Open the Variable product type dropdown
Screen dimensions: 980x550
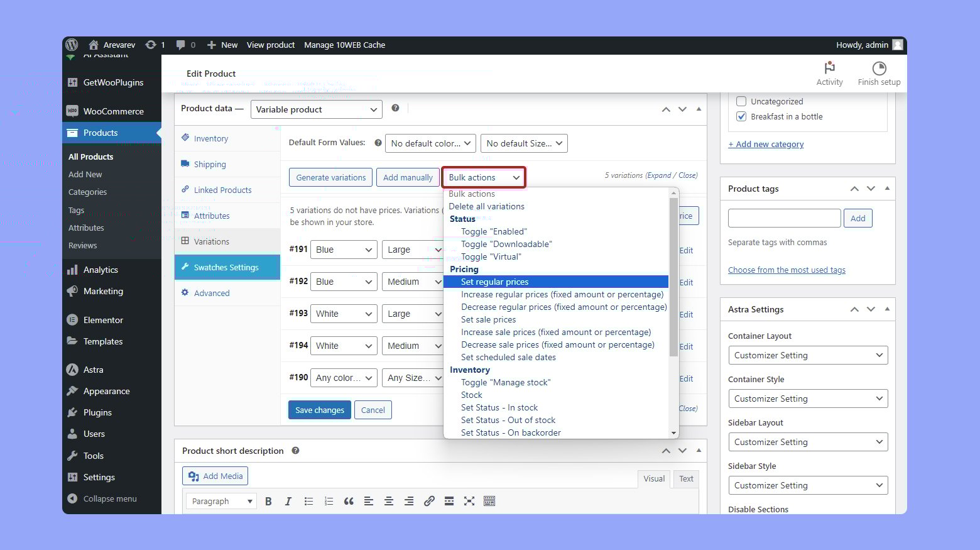click(x=316, y=109)
